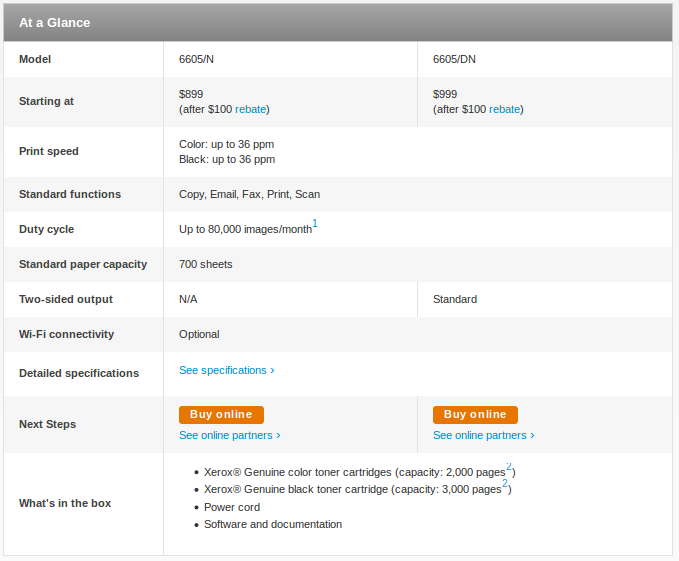Click rebate link under $999 price
The width and height of the screenshot is (679, 561).
504,109
